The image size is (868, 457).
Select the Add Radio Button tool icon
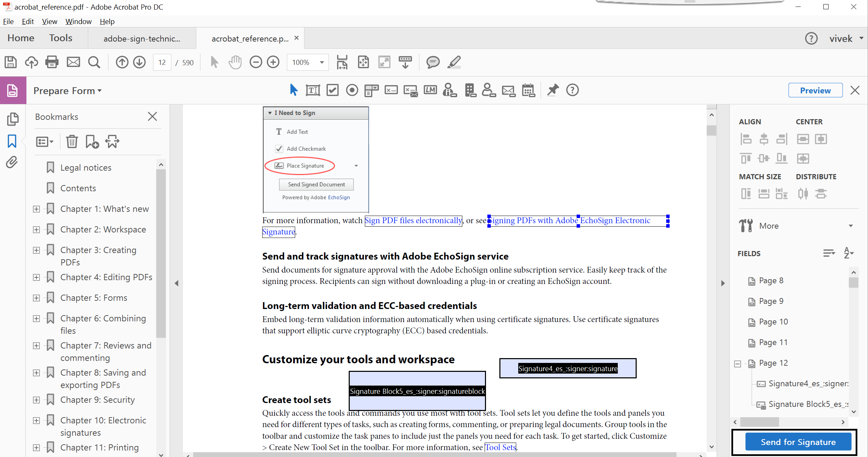[352, 90]
